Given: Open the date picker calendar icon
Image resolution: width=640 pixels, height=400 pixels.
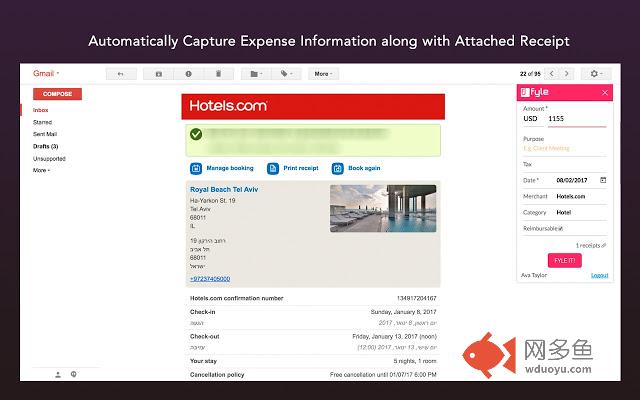Looking at the screenshot, I should [x=603, y=180].
